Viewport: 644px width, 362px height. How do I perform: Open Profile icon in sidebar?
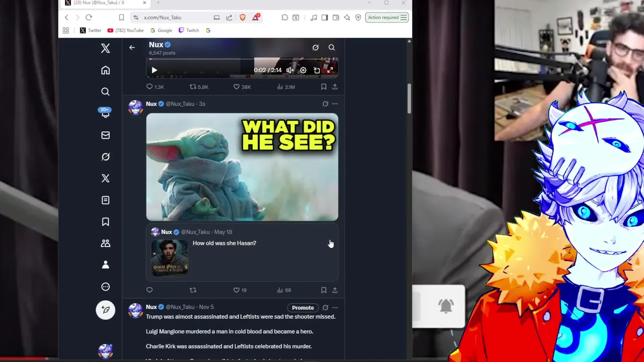(x=105, y=265)
